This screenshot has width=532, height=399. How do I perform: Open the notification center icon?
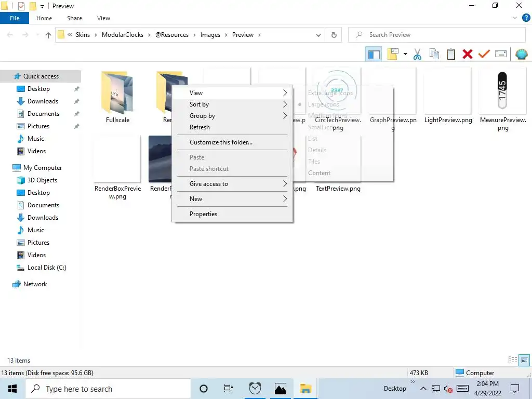coord(515,389)
